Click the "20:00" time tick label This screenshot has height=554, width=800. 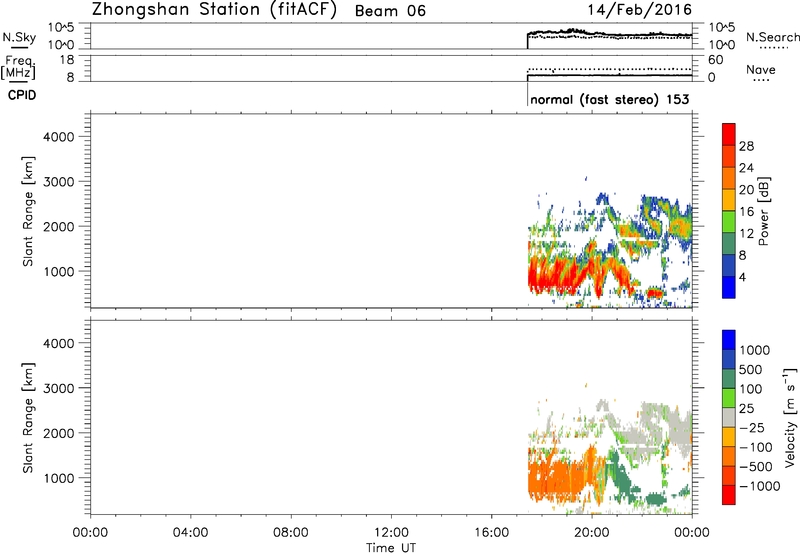tap(591, 533)
